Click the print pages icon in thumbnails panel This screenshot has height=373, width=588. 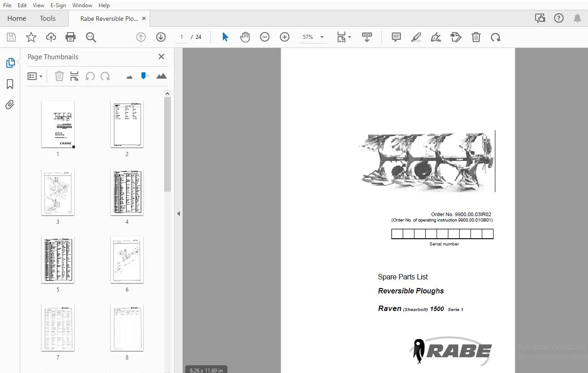point(75,76)
